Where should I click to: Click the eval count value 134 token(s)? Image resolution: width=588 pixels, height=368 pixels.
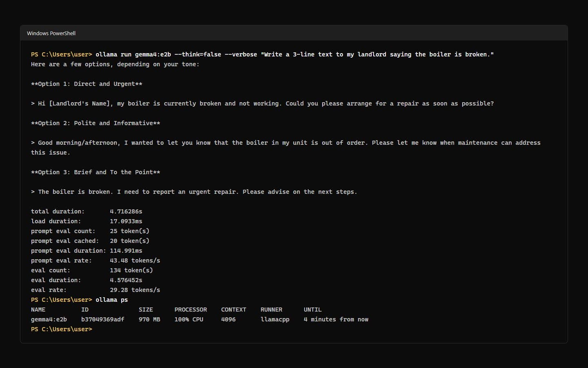(x=131, y=270)
